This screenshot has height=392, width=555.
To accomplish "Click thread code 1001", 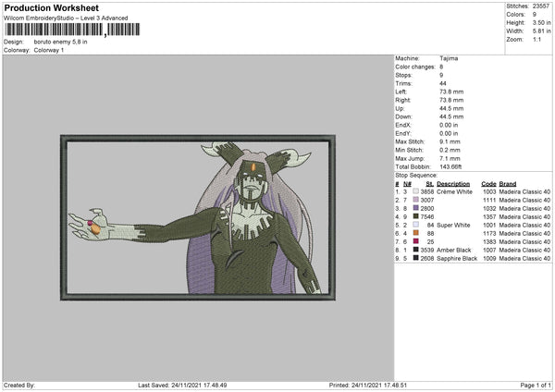I will click(489, 225).
